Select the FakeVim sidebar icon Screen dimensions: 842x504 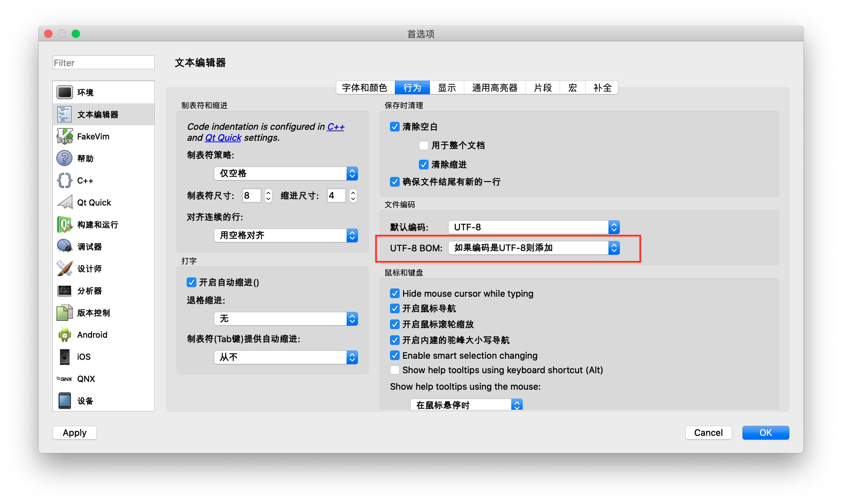coord(64,136)
